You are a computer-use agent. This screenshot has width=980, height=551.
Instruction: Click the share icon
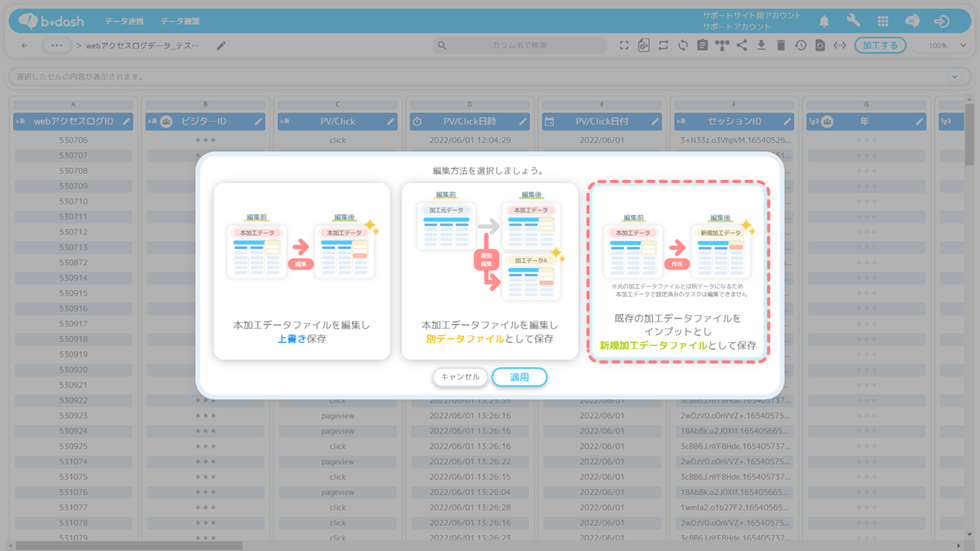pyautogui.click(x=742, y=46)
